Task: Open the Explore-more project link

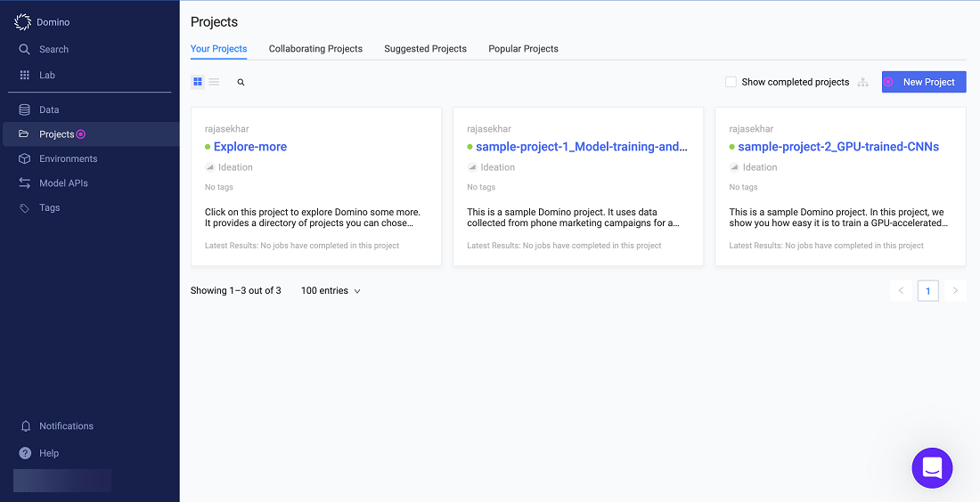Action: tap(250, 147)
